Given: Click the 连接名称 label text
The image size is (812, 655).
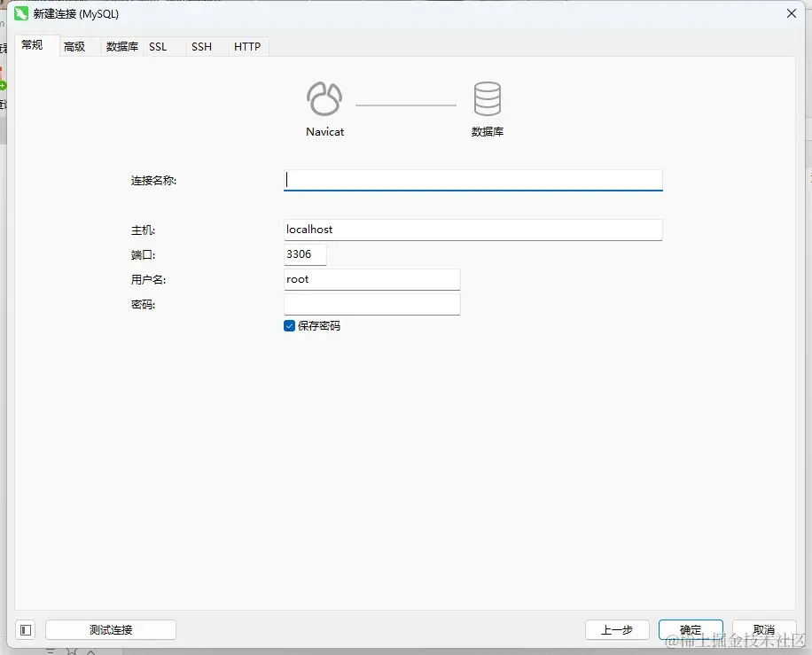Looking at the screenshot, I should coord(153,181).
